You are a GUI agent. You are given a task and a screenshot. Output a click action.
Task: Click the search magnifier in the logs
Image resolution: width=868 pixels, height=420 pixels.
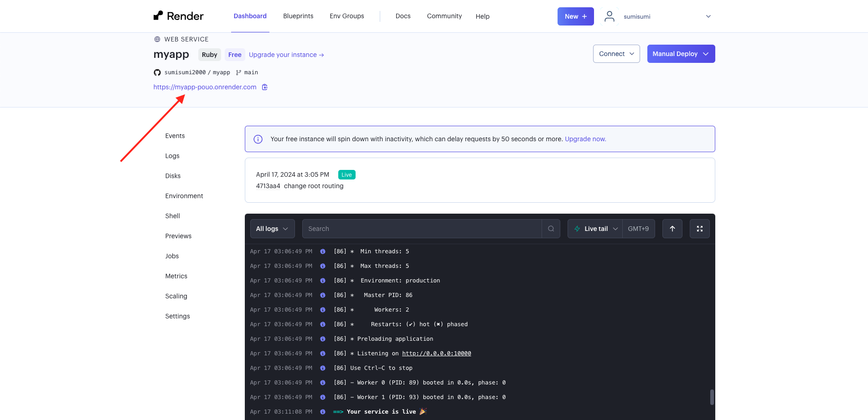(551, 229)
